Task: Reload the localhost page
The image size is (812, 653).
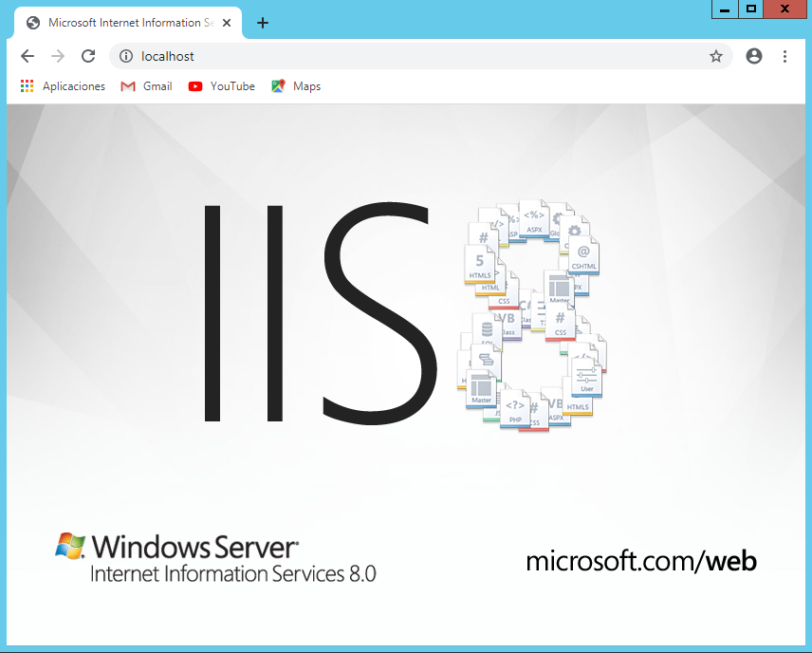Action: click(88, 56)
